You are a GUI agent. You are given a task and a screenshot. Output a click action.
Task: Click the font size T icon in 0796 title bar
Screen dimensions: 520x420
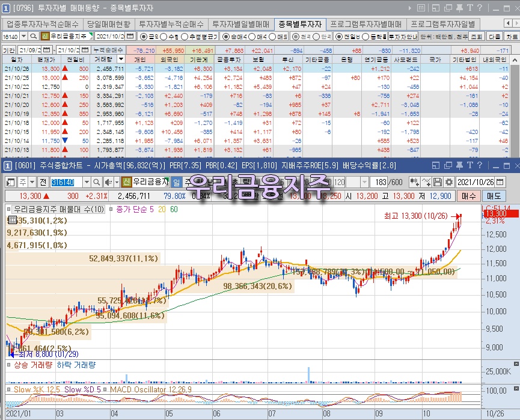pos(470,8)
